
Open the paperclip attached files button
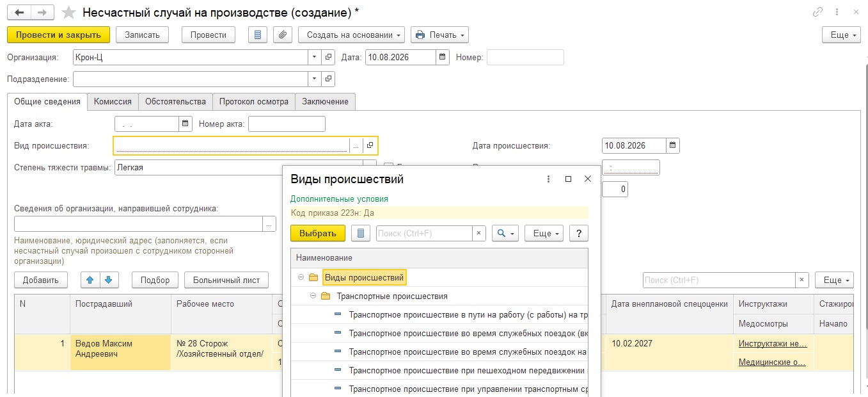283,35
